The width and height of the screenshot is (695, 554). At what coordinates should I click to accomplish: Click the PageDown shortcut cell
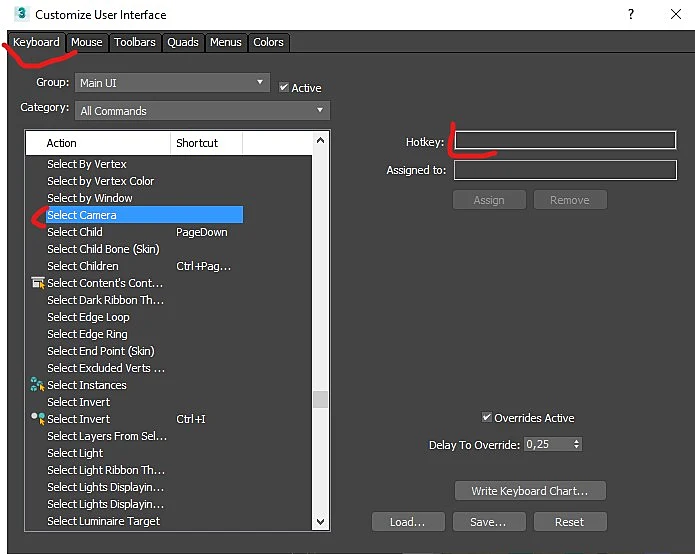[x=202, y=232]
